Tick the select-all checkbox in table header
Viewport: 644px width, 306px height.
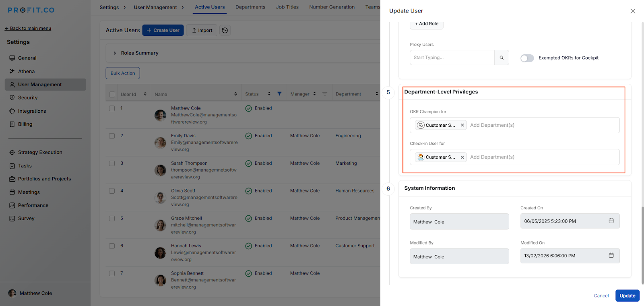coord(112,94)
